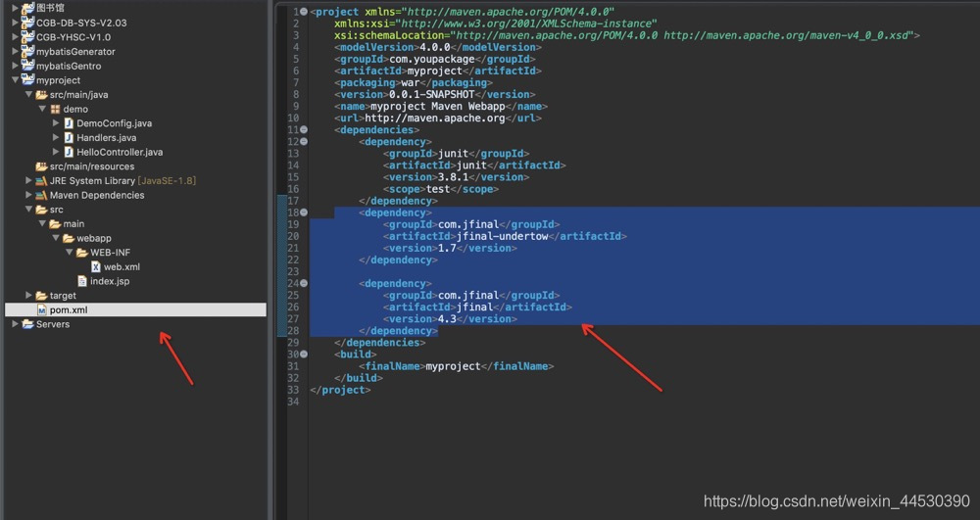Click the mybatisGentro project icon
This screenshot has width=980, height=520.
pyautogui.click(x=27, y=65)
